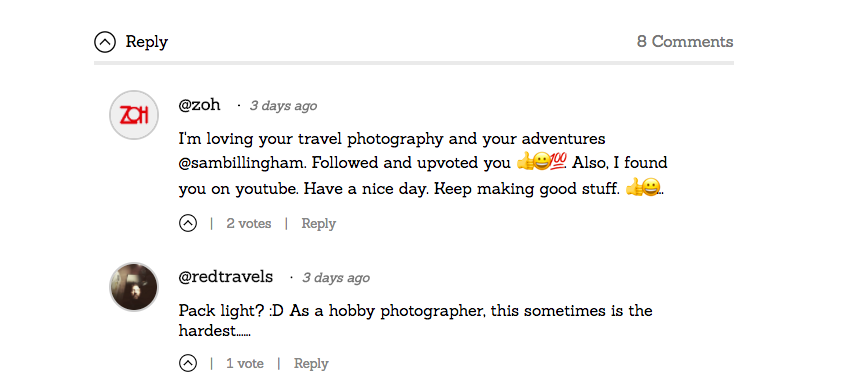Image resolution: width=867 pixels, height=386 pixels.
Task: Open the 8 Comments link
Action: pos(685,41)
